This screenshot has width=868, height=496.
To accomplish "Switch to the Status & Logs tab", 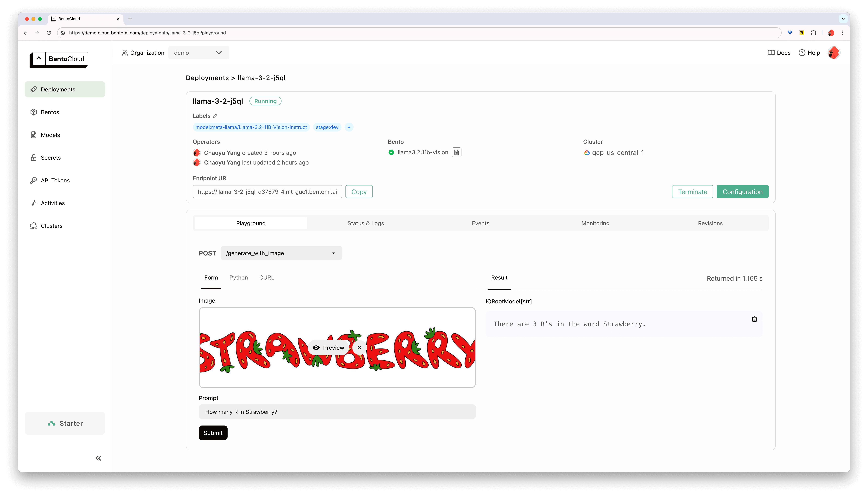I will [x=365, y=223].
